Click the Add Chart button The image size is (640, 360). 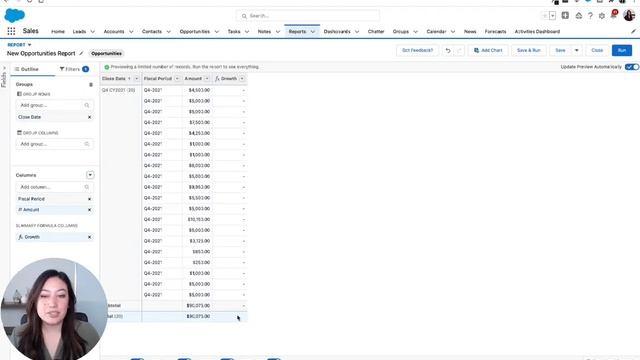[x=488, y=50]
